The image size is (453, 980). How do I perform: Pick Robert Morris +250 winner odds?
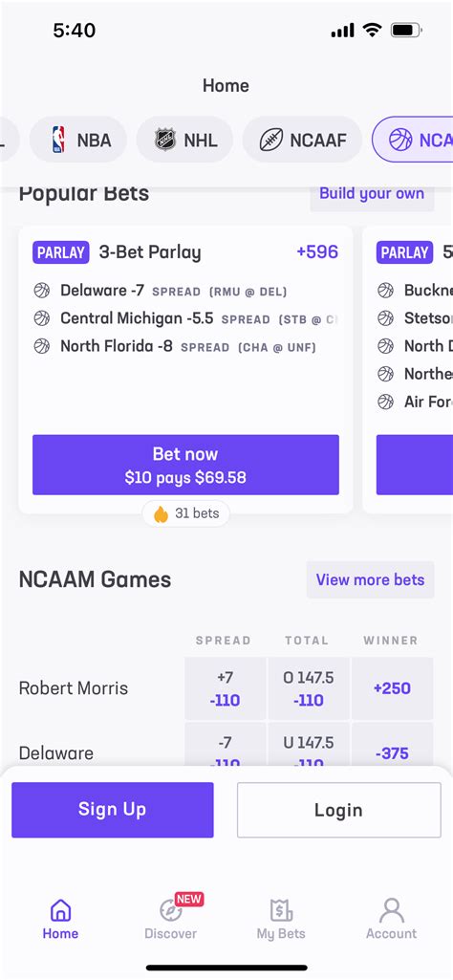pos(393,688)
